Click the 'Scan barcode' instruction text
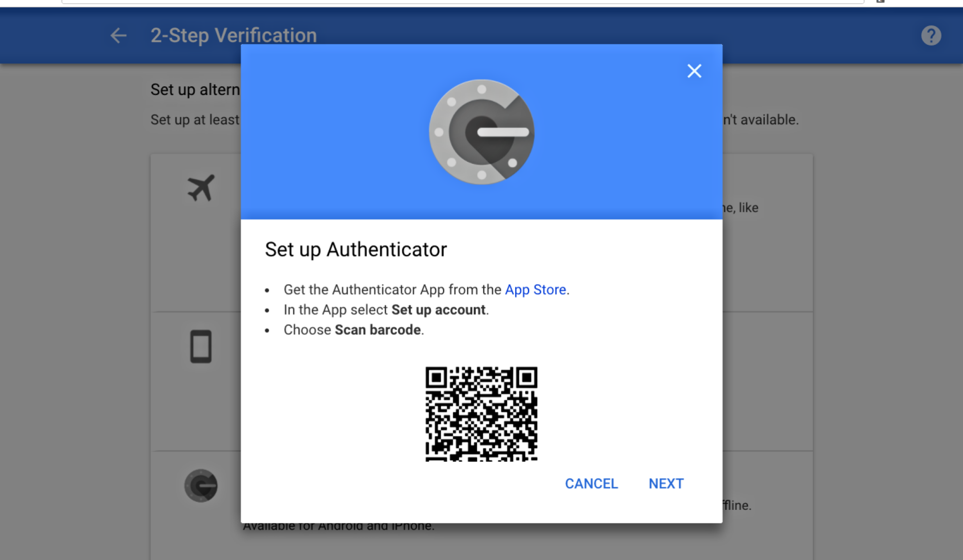The image size is (963, 560). [x=378, y=330]
